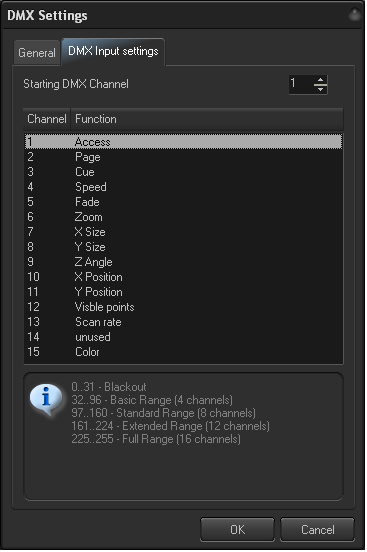Click the Cancel button

point(317,529)
